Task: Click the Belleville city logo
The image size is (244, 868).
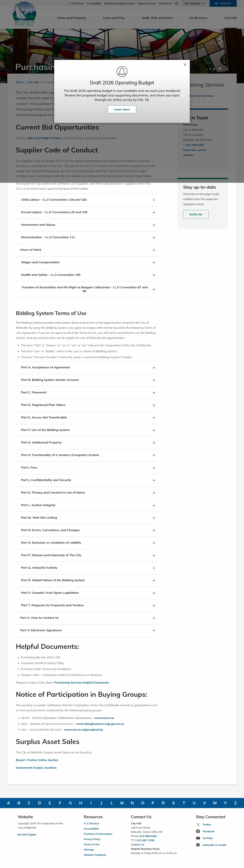Action: (24, 15)
